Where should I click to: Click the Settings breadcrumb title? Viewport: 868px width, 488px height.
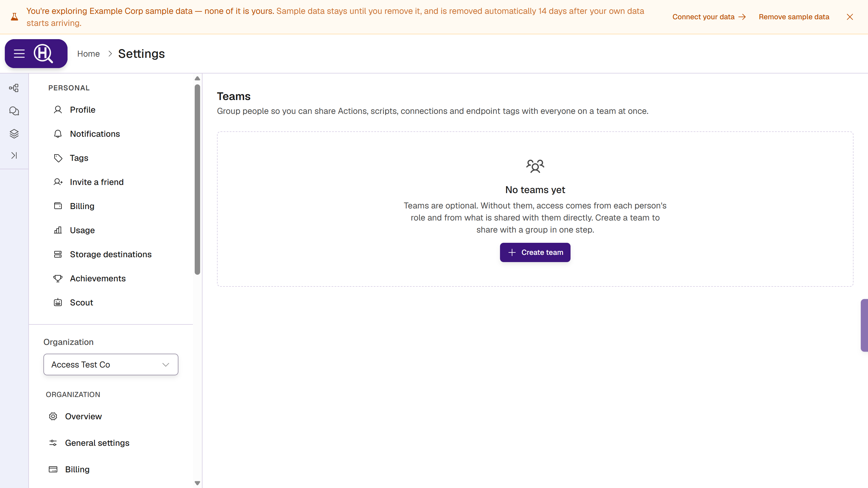click(x=141, y=54)
